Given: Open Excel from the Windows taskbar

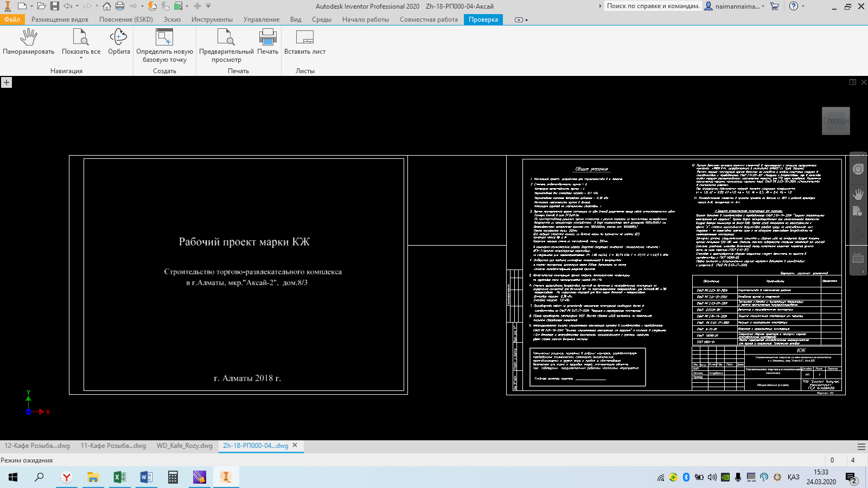Looking at the screenshot, I should tap(119, 477).
